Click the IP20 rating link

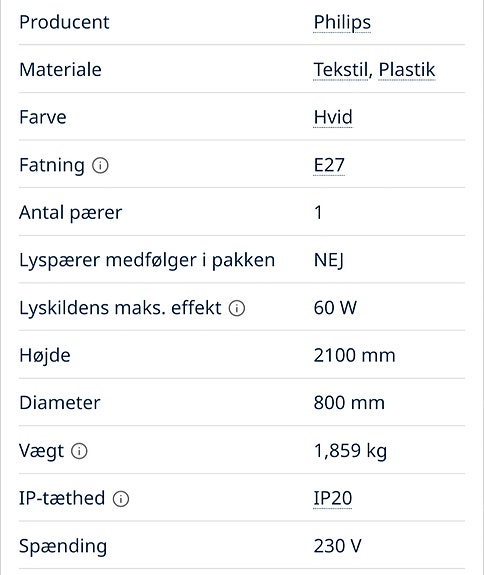tap(333, 498)
